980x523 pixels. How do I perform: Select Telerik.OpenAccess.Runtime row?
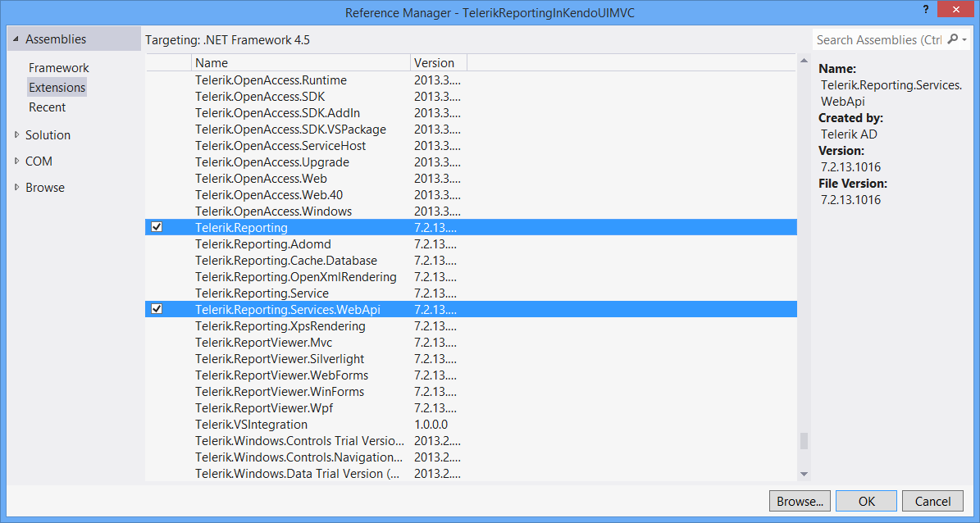[x=471, y=80]
